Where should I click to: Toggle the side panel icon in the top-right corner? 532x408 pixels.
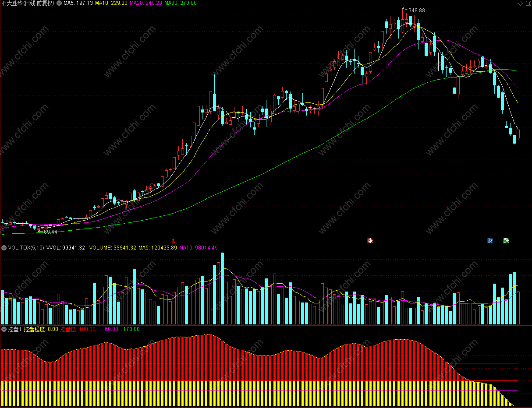(528, 3)
